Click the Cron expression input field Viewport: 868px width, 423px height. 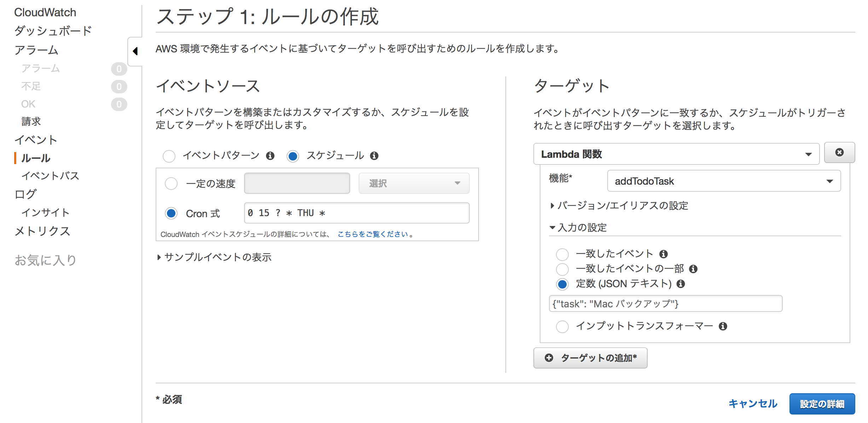point(357,213)
